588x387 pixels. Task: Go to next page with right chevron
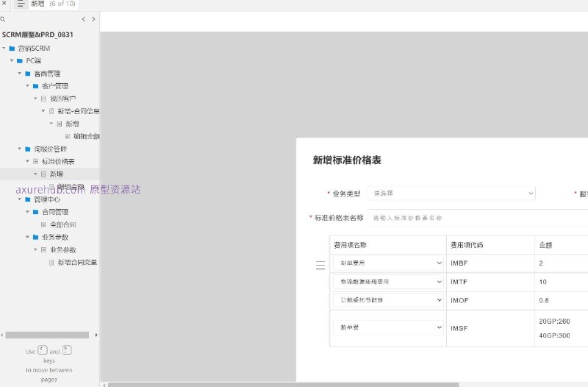93,19
